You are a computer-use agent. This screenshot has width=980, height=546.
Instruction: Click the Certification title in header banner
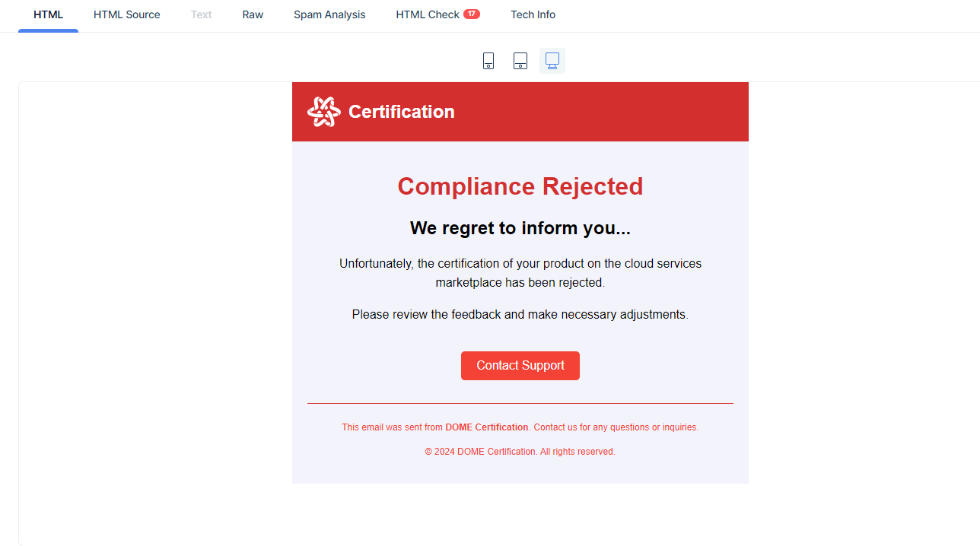point(401,112)
